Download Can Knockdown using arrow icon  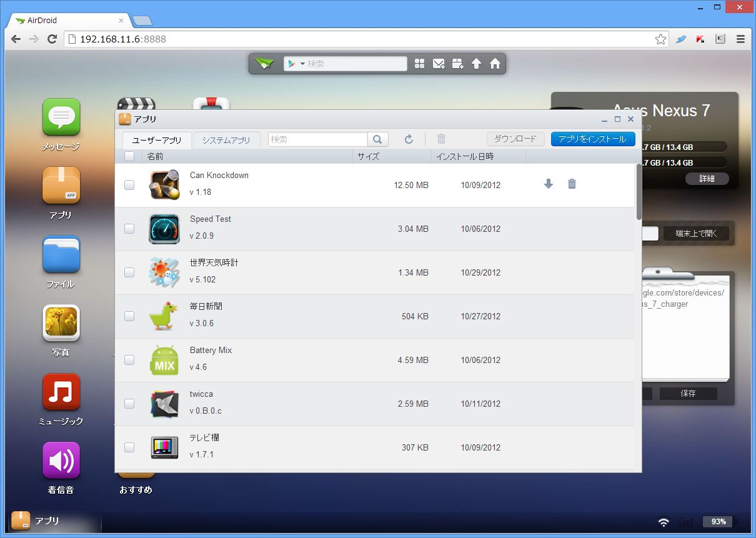click(x=549, y=184)
